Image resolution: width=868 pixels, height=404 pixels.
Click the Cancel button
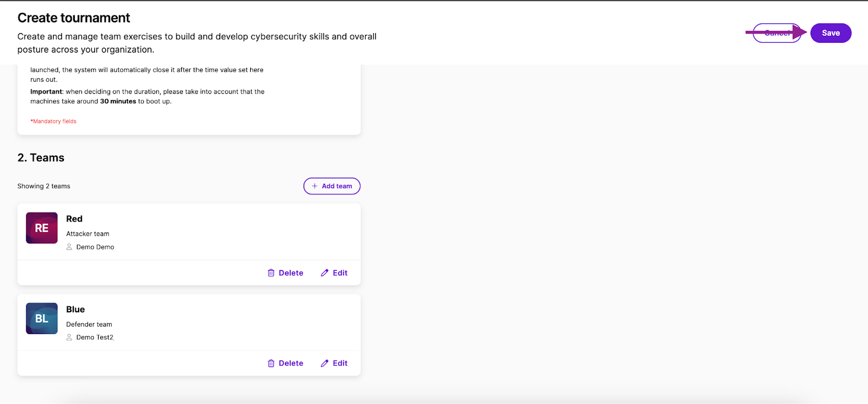(x=777, y=33)
